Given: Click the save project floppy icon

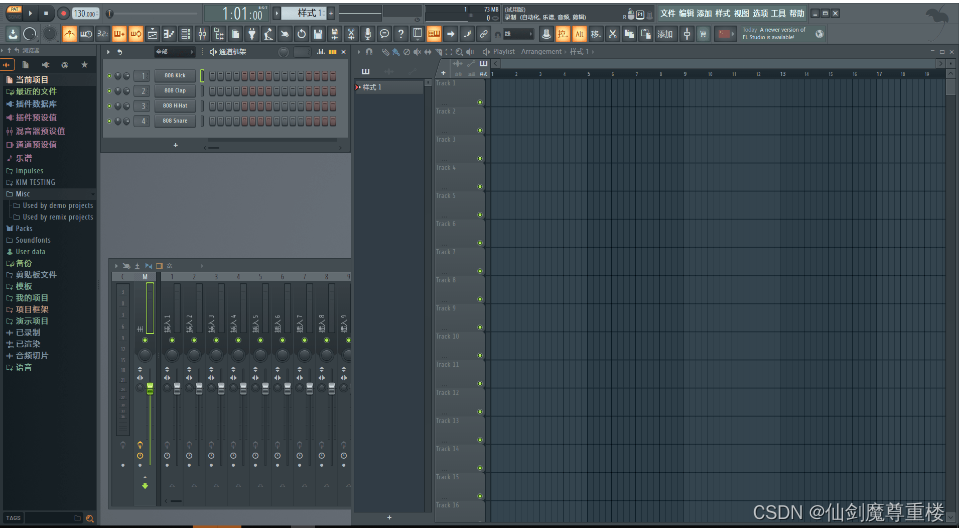Looking at the screenshot, I should tap(317, 34).
